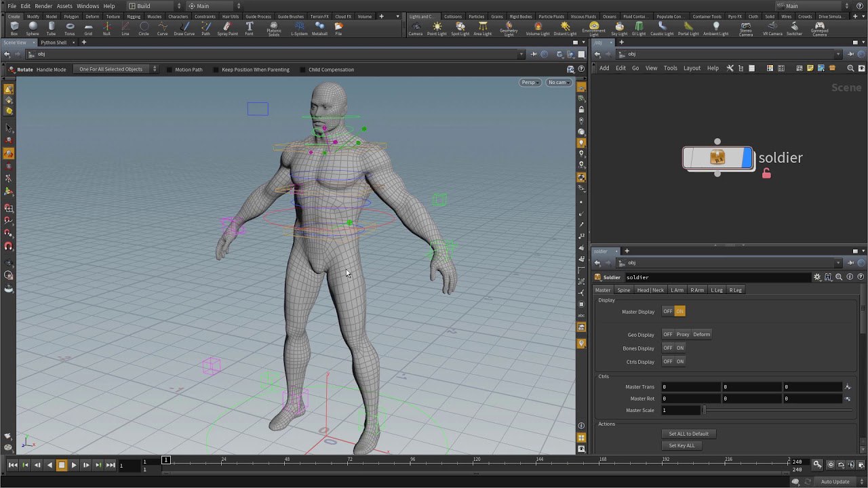The image size is (868, 488).
Task: Click the Set Key ALL button
Action: coord(682,445)
